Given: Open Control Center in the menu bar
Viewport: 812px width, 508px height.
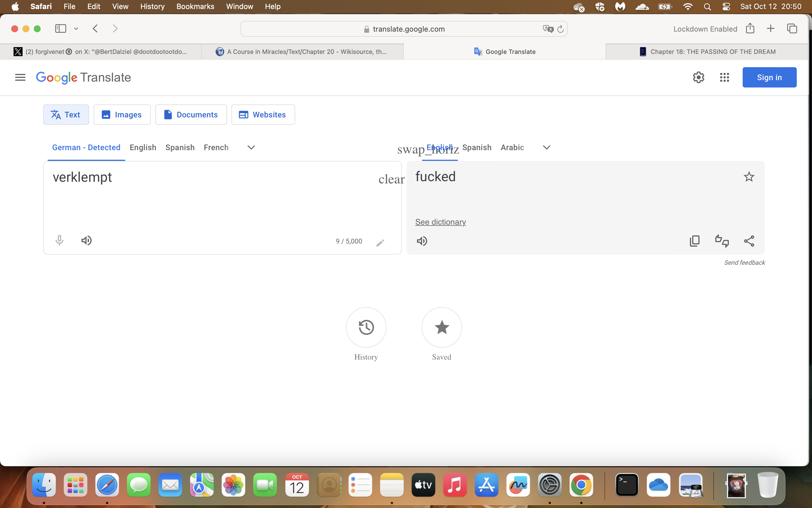Looking at the screenshot, I should click(726, 7).
